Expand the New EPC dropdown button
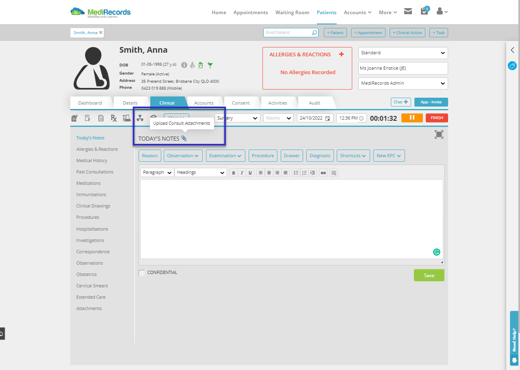 coord(389,156)
